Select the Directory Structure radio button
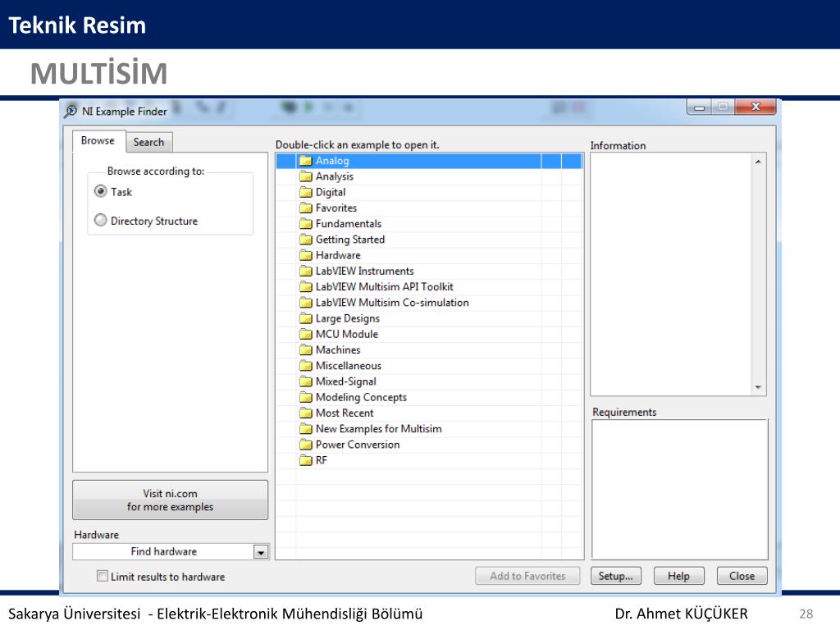The height and width of the screenshot is (630, 840). click(101, 220)
